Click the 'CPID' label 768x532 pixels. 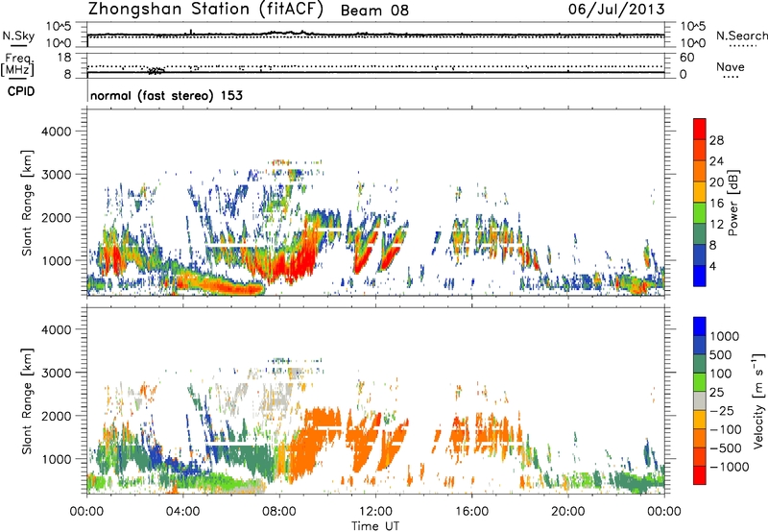21,91
